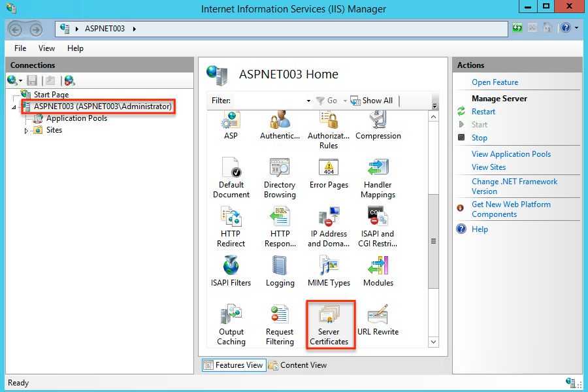
Task: Click the navigate Back arrow button
Action: [x=16, y=29]
